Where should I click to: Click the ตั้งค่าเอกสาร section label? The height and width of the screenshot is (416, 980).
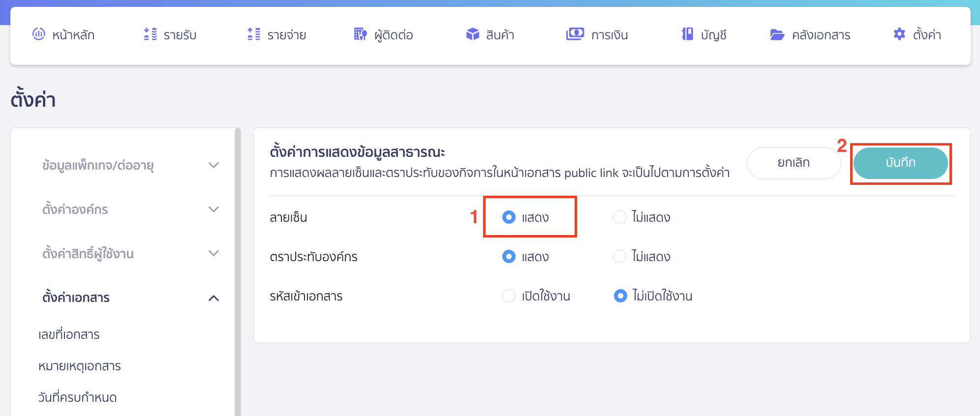(76, 297)
